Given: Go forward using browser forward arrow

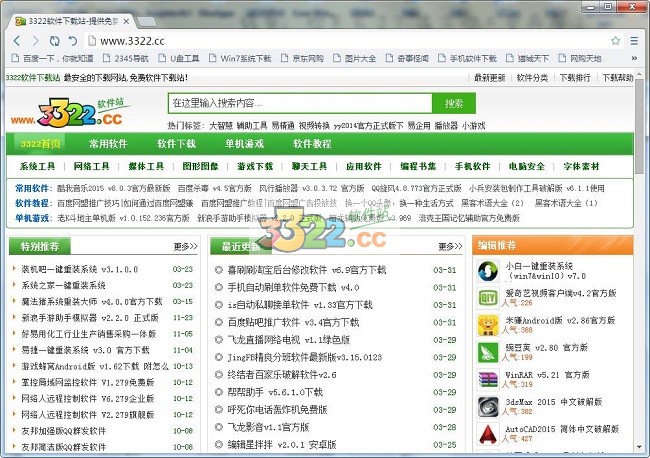Looking at the screenshot, I should (36, 41).
